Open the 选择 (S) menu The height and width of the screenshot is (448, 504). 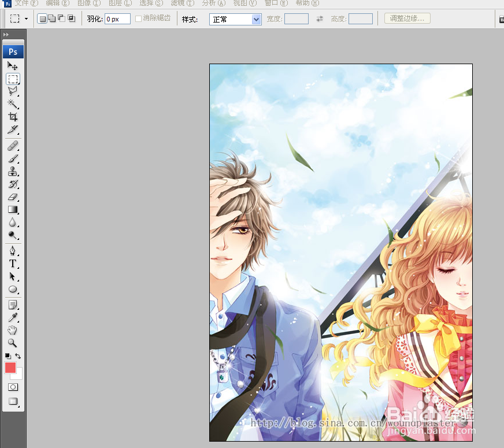point(151,3)
